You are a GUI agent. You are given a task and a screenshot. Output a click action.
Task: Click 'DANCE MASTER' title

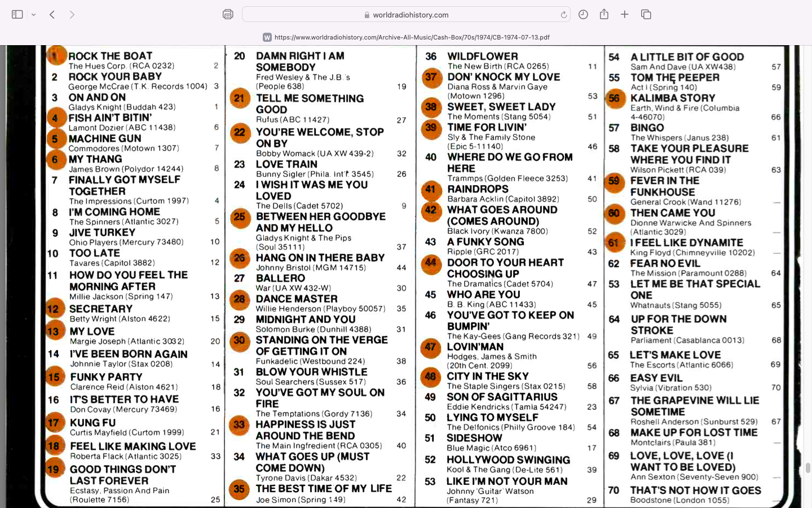297,299
